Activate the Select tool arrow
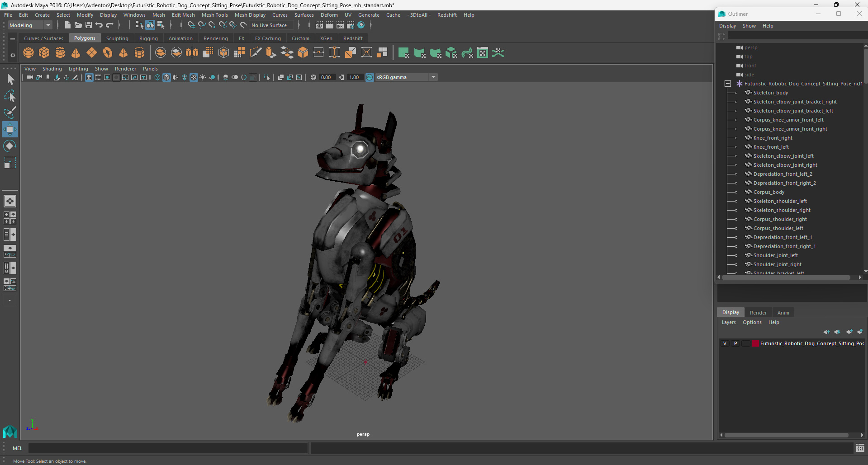The width and height of the screenshot is (868, 465). coord(10,80)
